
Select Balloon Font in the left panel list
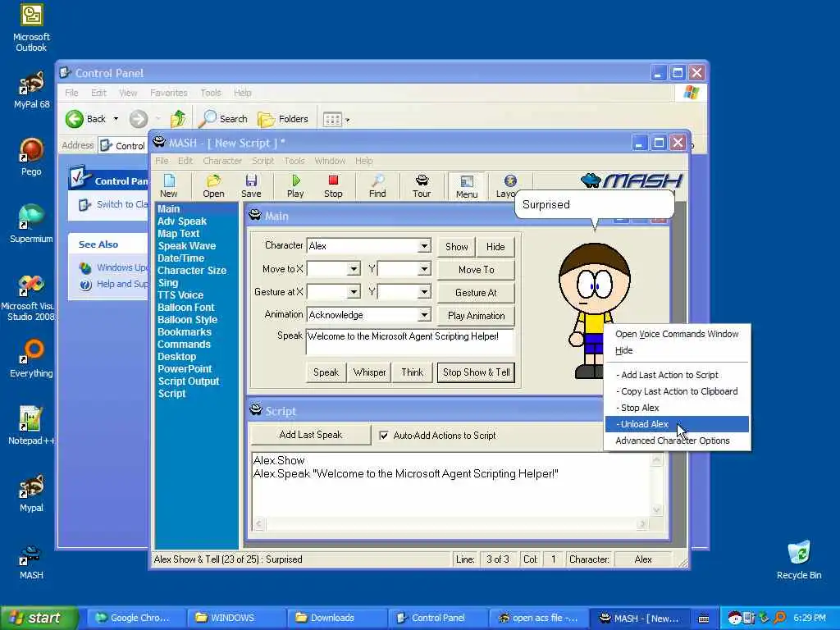point(186,308)
